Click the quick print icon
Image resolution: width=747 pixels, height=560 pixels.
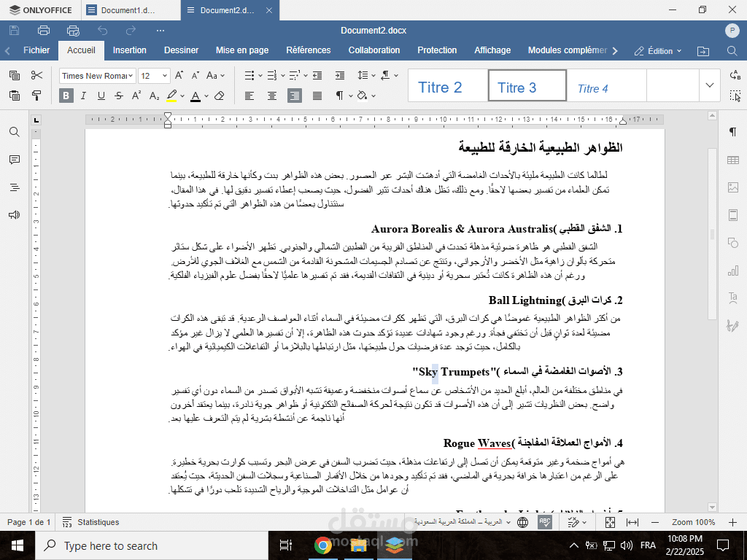coord(73,31)
